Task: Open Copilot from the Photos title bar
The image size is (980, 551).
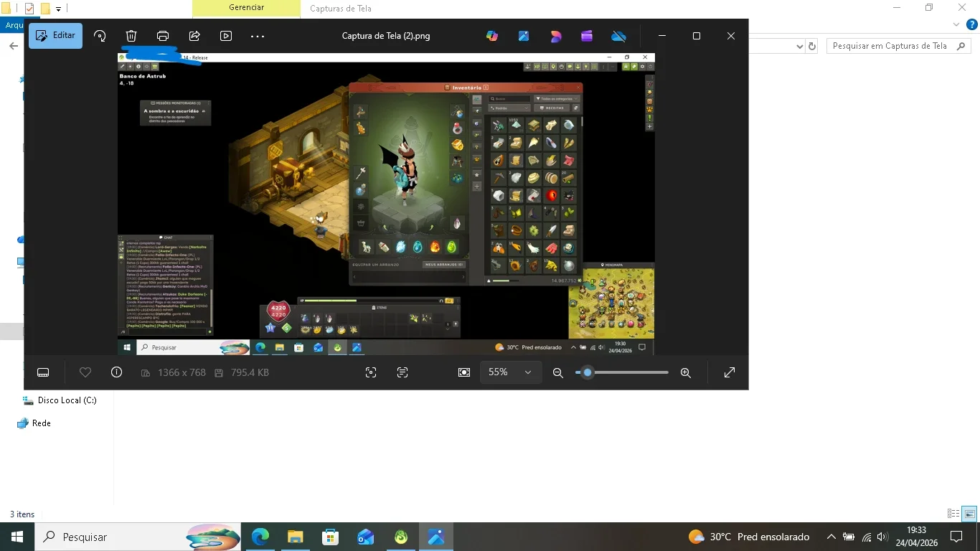Action: 492,36
